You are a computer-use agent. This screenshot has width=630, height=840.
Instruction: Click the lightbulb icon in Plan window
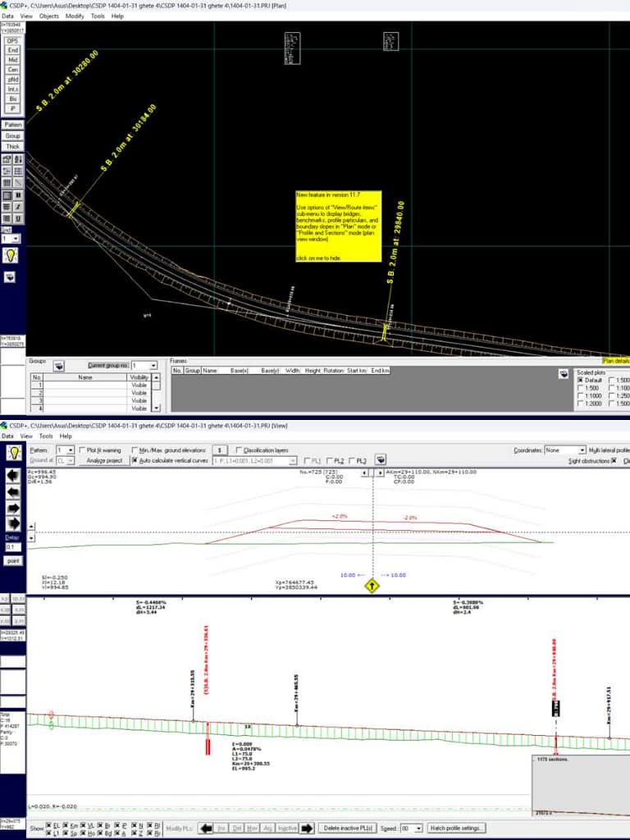click(x=11, y=255)
